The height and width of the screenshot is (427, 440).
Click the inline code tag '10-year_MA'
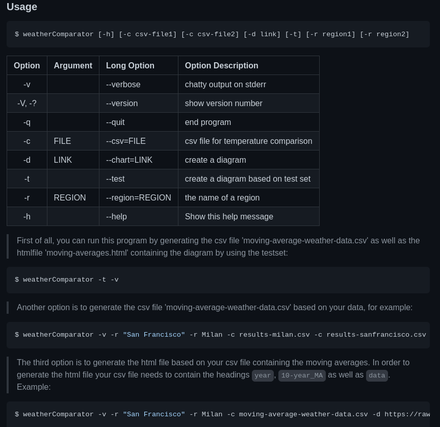click(302, 376)
